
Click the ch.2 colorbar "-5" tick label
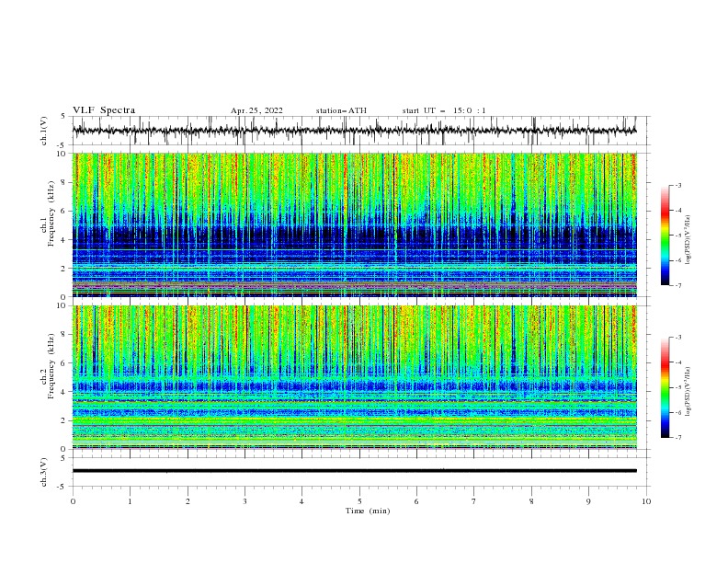click(678, 387)
